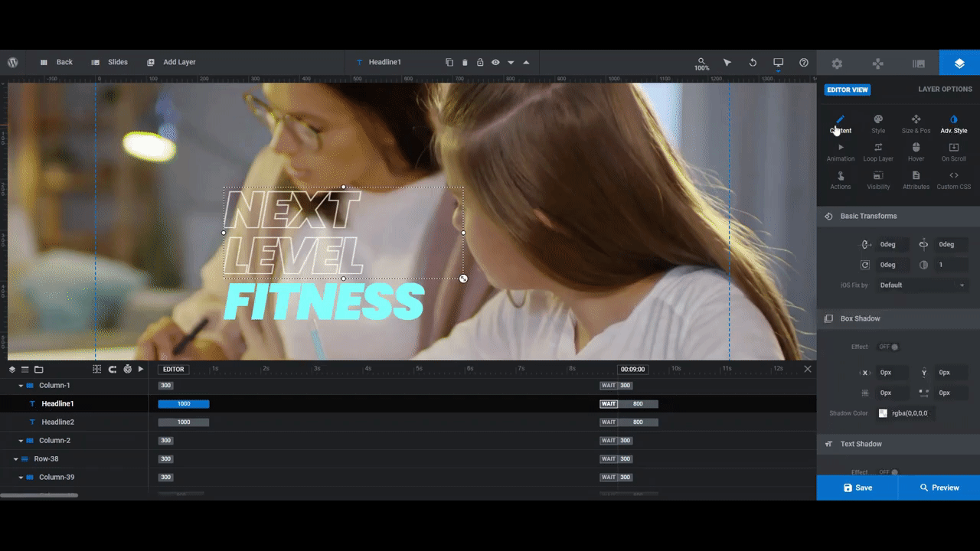Collapse the Text Shadow section

click(898, 444)
